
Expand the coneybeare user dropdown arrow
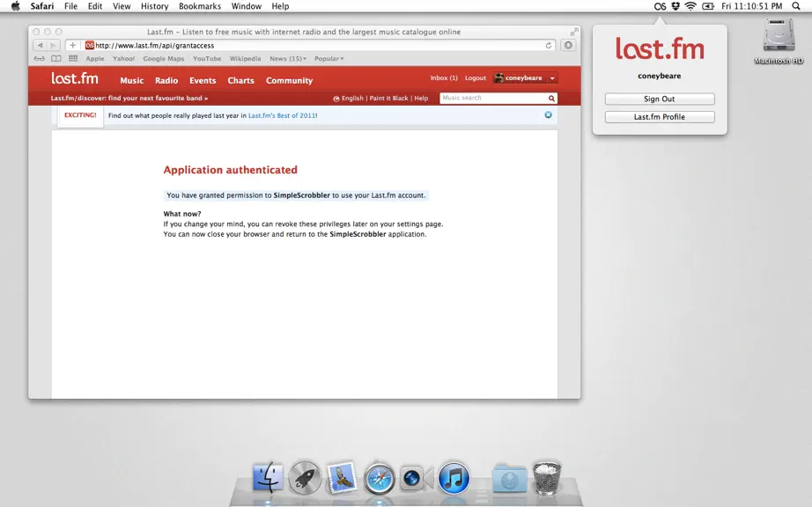point(552,78)
